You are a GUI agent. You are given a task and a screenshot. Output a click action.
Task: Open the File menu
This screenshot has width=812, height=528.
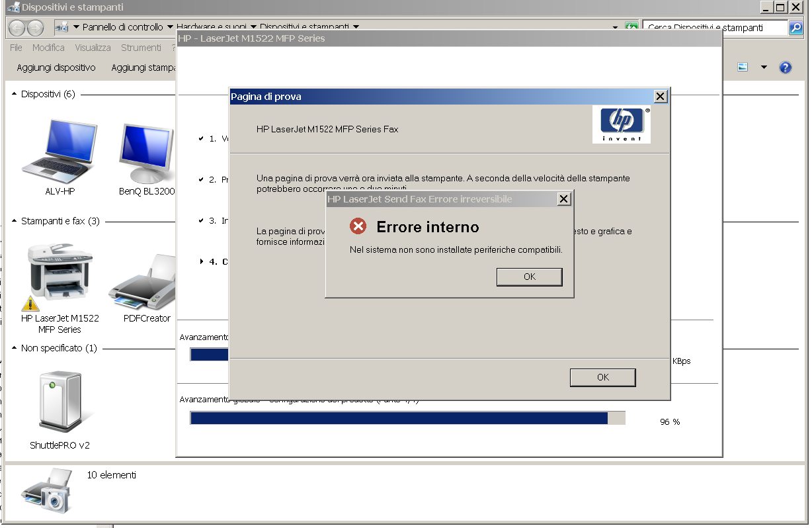[x=15, y=47]
